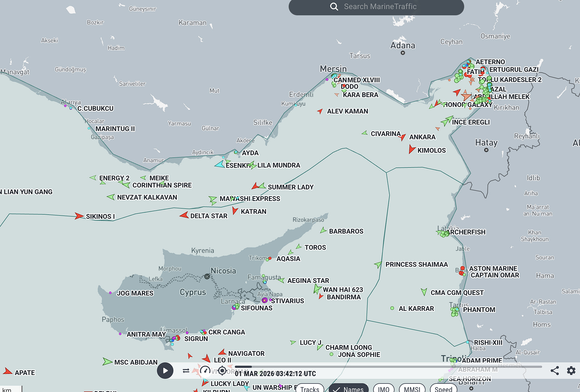Start timeline playback with play button
The width and height of the screenshot is (580, 392).
(x=165, y=371)
